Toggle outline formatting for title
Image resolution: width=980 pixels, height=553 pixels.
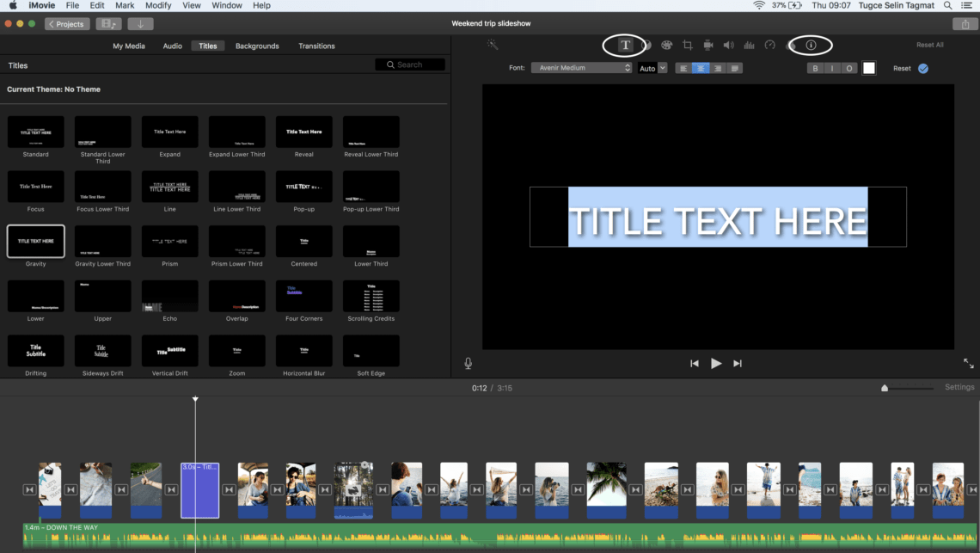click(848, 68)
